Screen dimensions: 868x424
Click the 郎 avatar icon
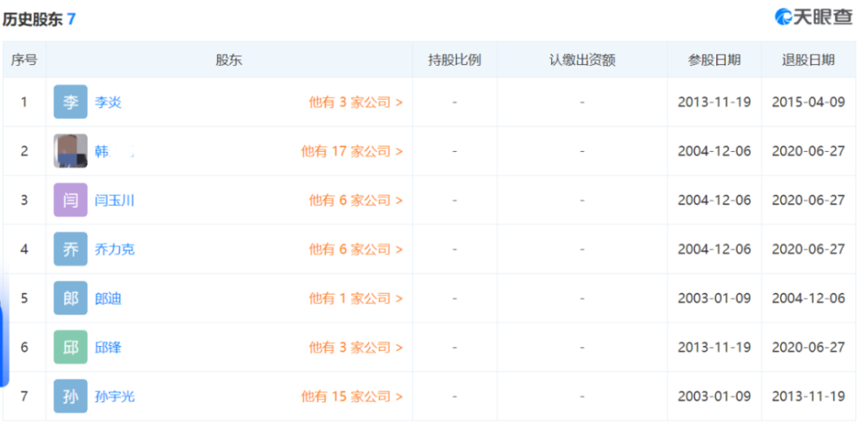click(x=70, y=298)
